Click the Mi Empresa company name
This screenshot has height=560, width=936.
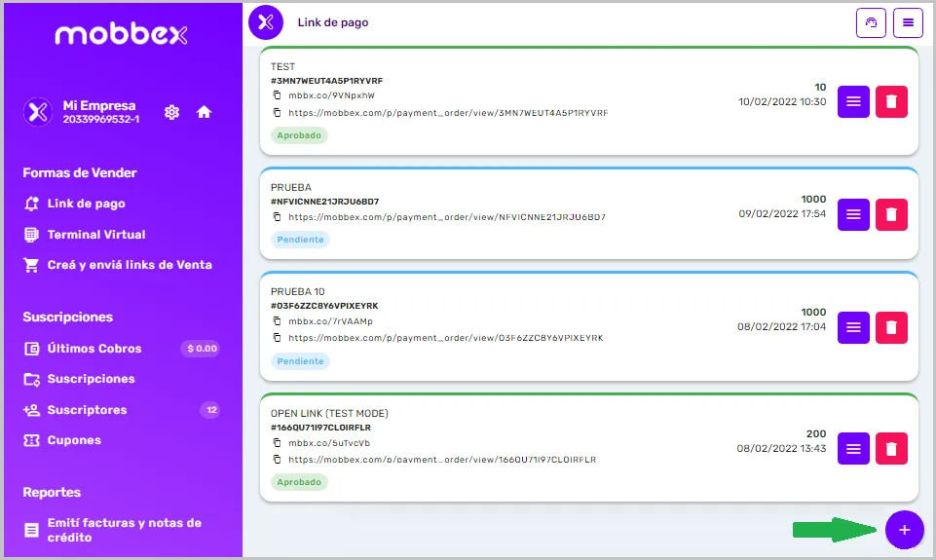pyautogui.click(x=99, y=106)
